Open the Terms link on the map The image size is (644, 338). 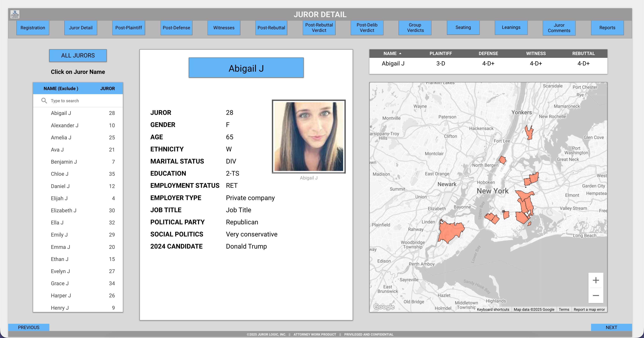pos(564,309)
